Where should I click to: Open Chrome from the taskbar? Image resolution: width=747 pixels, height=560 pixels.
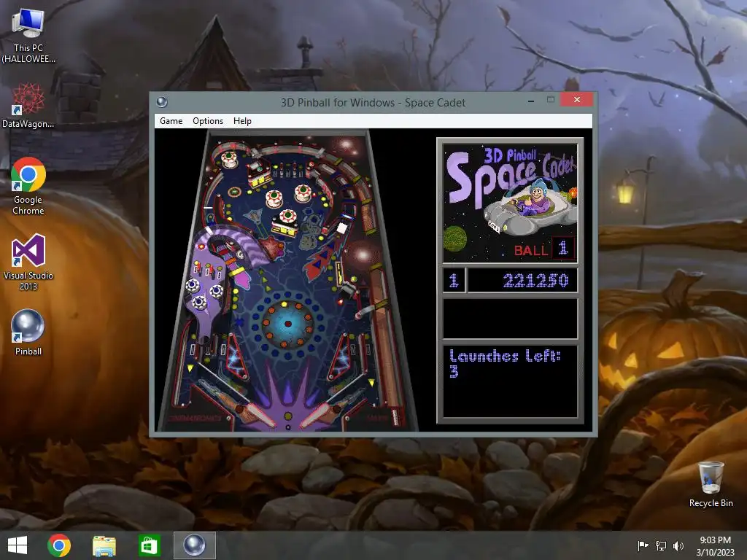(59, 545)
